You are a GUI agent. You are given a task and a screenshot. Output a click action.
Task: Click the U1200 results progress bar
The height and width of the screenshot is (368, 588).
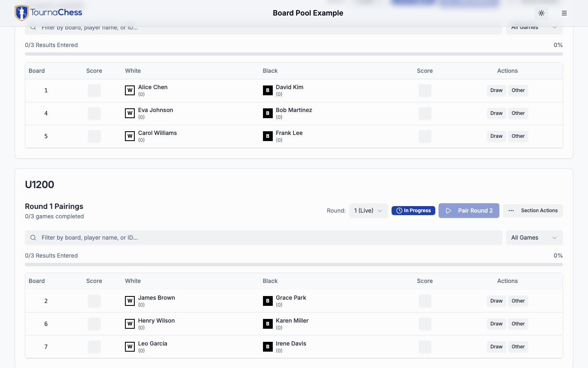pyautogui.click(x=294, y=265)
